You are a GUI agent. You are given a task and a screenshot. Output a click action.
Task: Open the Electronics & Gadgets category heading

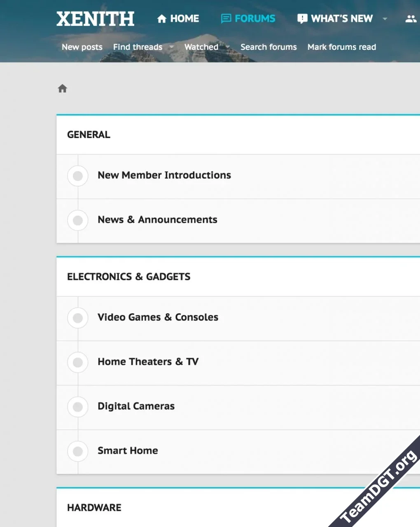(x=128, y=277)
